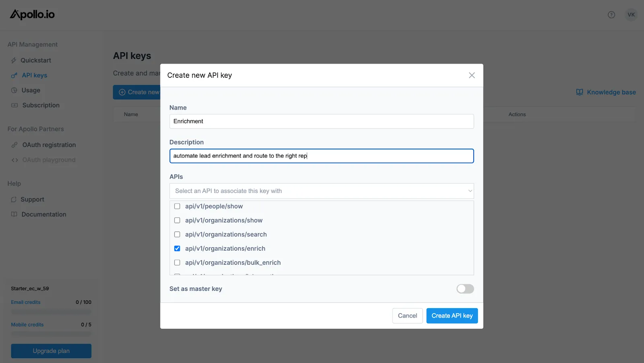Screen dimensions: 644x363
Task: Open the Subscription menu item
Action: tap(41, 105)
